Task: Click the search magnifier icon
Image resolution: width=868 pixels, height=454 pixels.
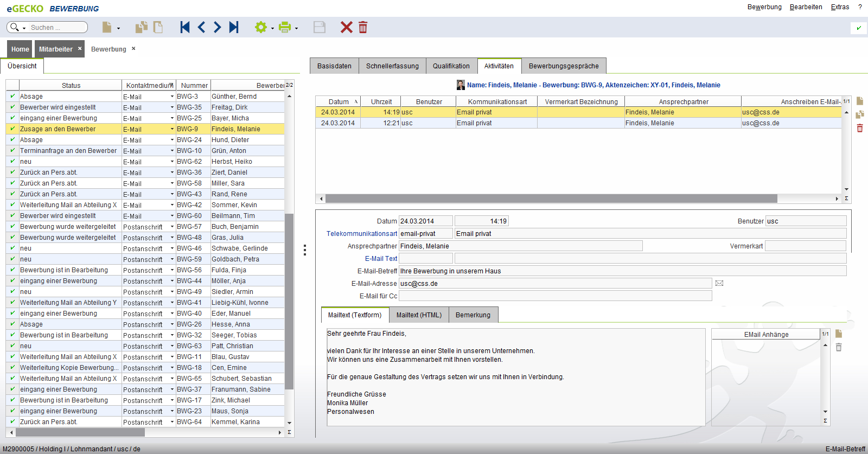Action: pyautogui.click(x=14, y=27)
